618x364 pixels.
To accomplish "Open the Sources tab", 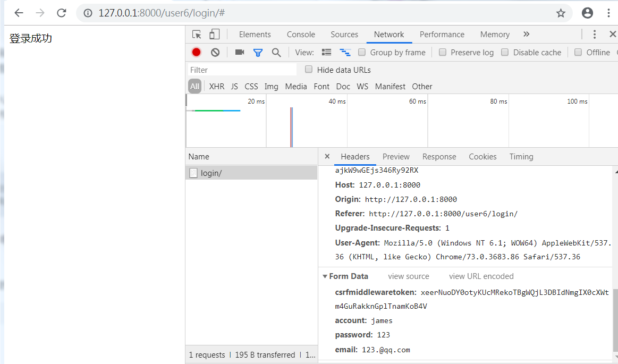I will (344, 34).
